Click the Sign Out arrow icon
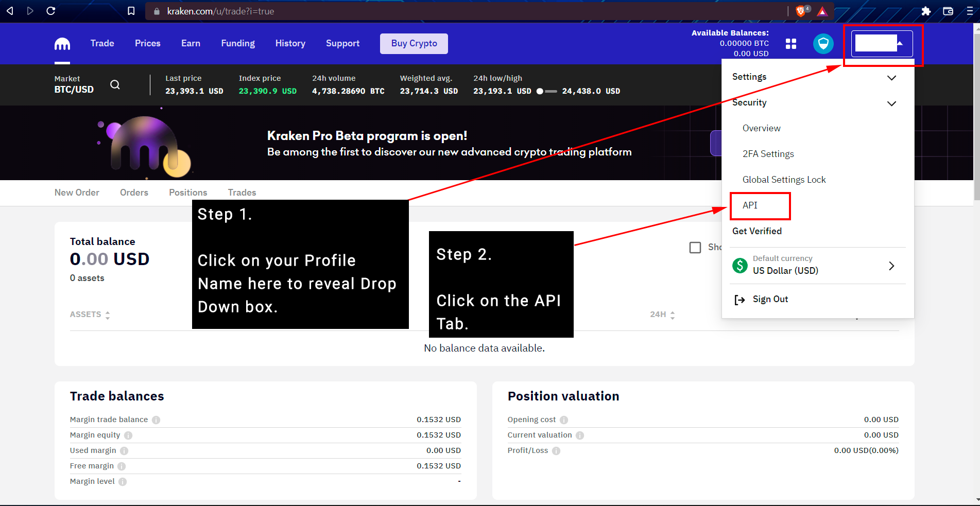980x506 pixels. (740, 300)
